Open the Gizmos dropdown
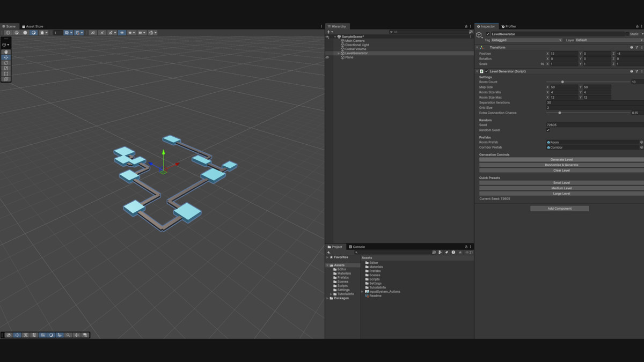This screenshot has height=362, width=644. coord(153,33)
